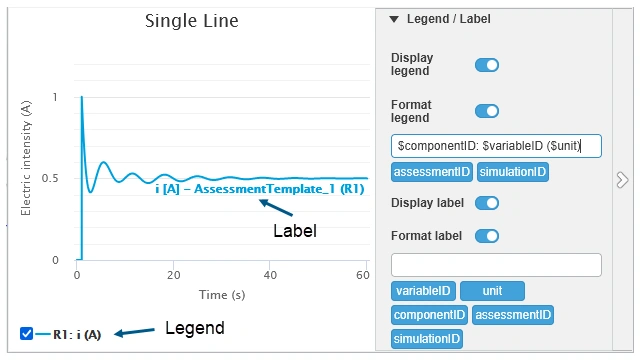Click the empty label format field
The width and height of the screenshot is (640, 360).
(x=496, y=265)
